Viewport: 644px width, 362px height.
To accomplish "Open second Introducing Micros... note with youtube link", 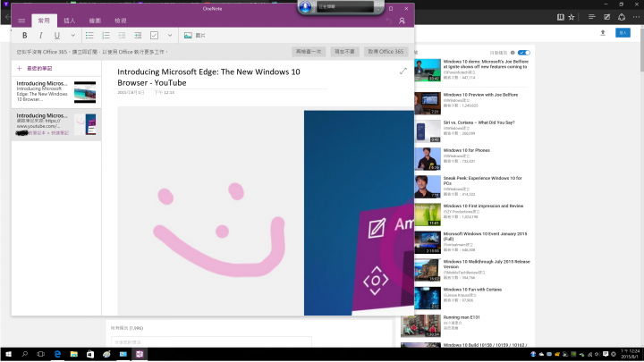I will [x=56, y=124].
